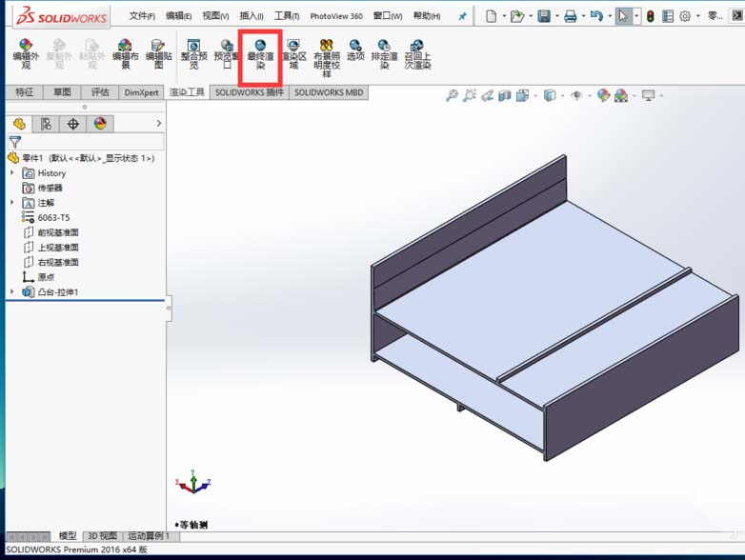Open the 帮助(H) menu
745x560 pixels.
click(427, 16)
